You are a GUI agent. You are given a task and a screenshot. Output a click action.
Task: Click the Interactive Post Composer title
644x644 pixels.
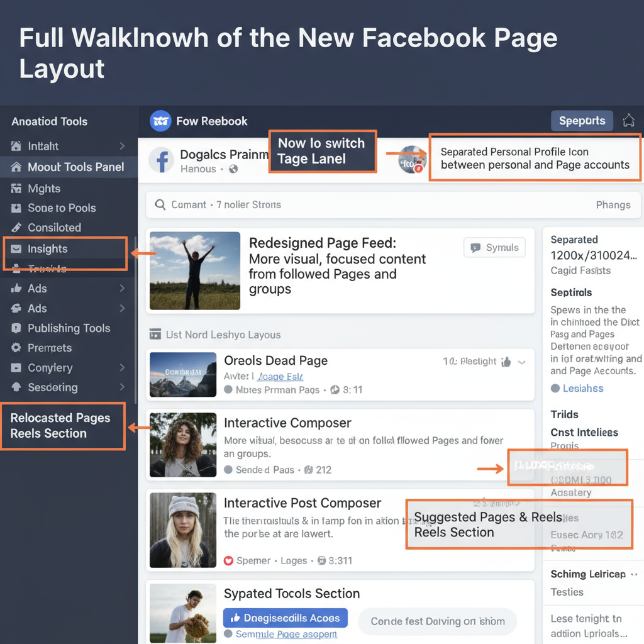[x=303, y=502]
